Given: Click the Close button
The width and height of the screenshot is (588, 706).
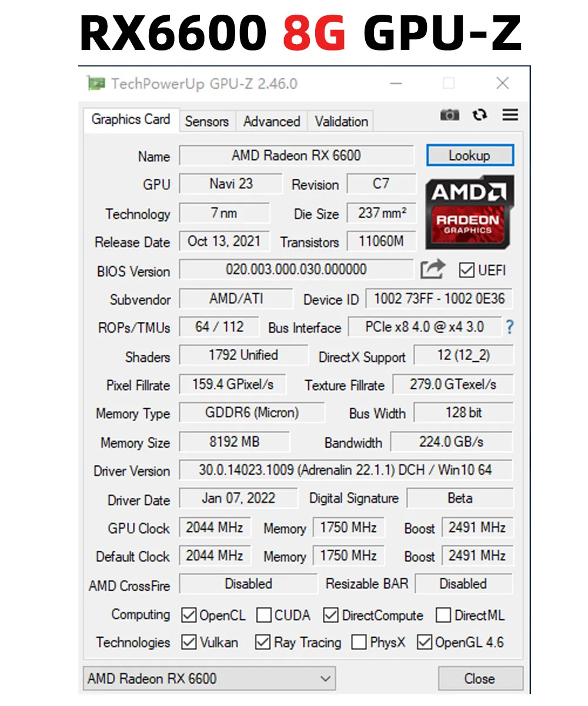Looking at the screenshot, I should click(480, 678).
